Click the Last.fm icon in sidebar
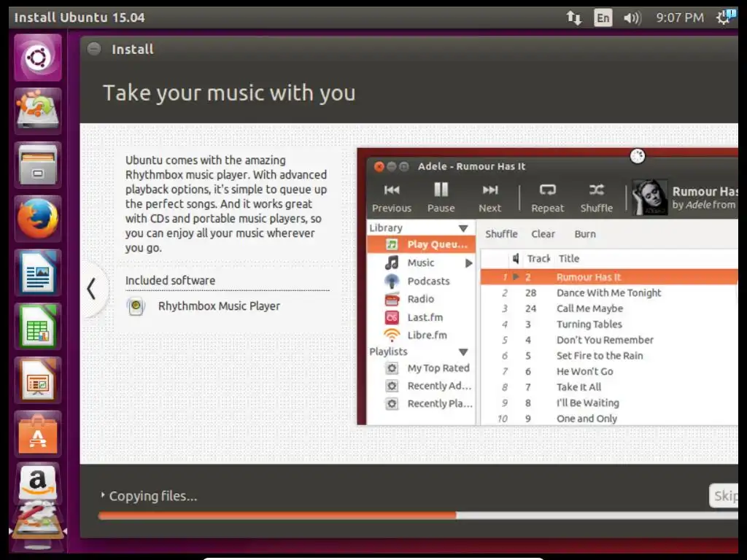Screen dimensions: 747x560 (x=392, y=317)
